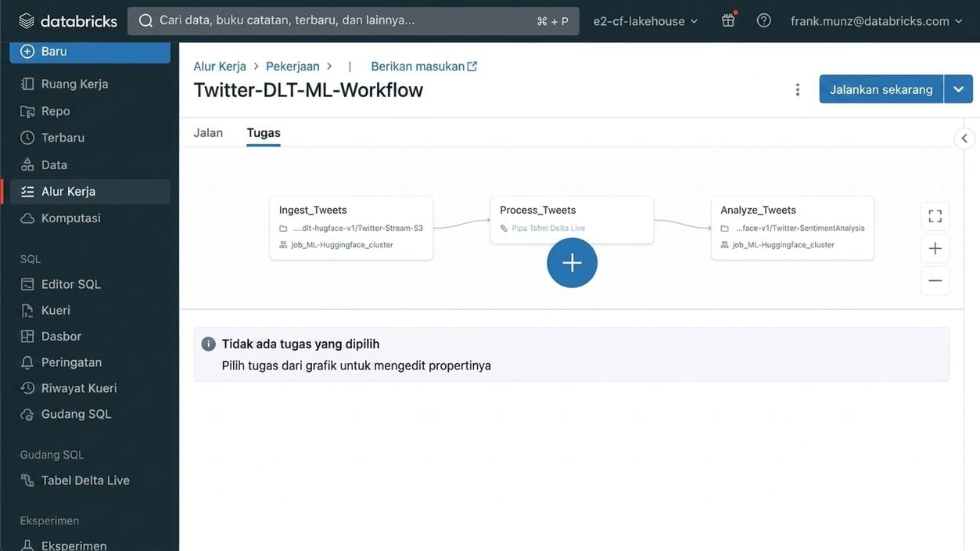Click the Gudang SQL warehouse icon
Viewport: 980px width, 551px height.
pos(27,414)
